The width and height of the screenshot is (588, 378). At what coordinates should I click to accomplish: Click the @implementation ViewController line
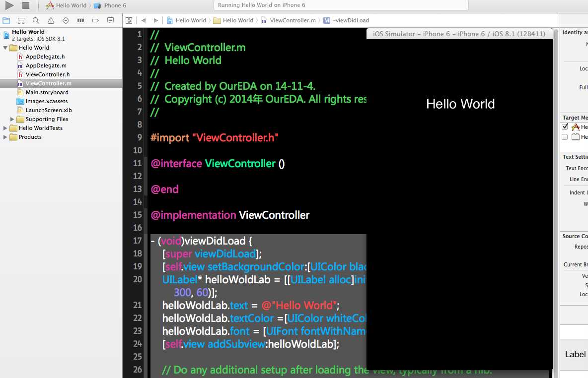[230, 215]
